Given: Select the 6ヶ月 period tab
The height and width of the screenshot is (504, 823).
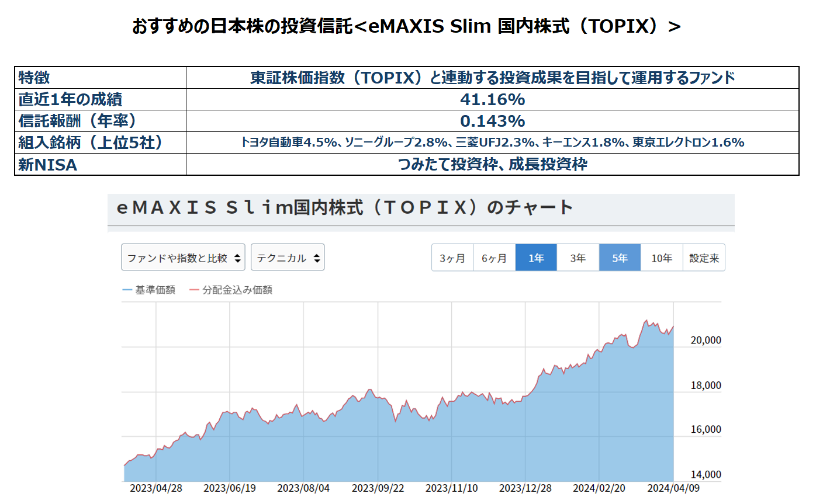Looking at the screenshot, I should pyautogui.click(x=494, y=258).
